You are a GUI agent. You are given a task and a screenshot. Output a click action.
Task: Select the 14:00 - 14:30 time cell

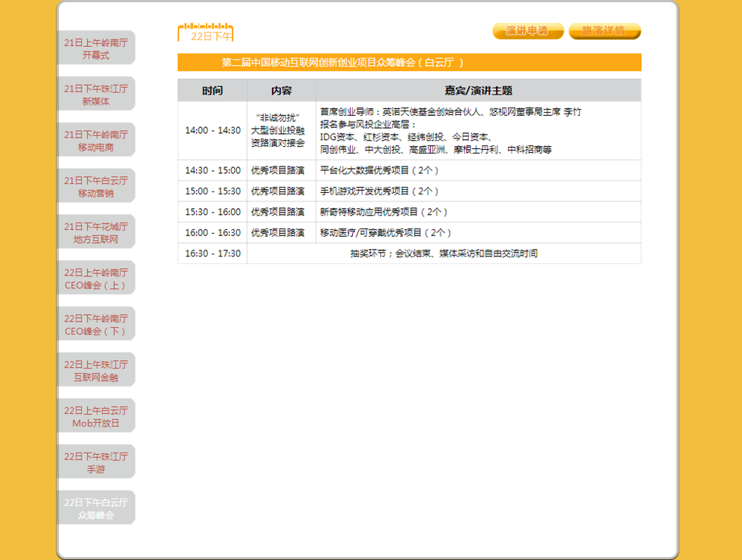213,130
